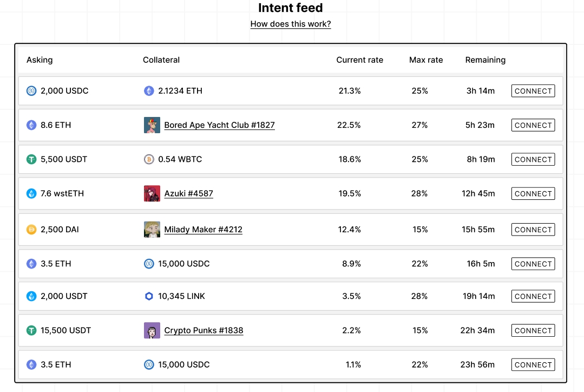The image size is (584, 392).
Task: Open the 'How does this work?' link
Action: point(291,24)
